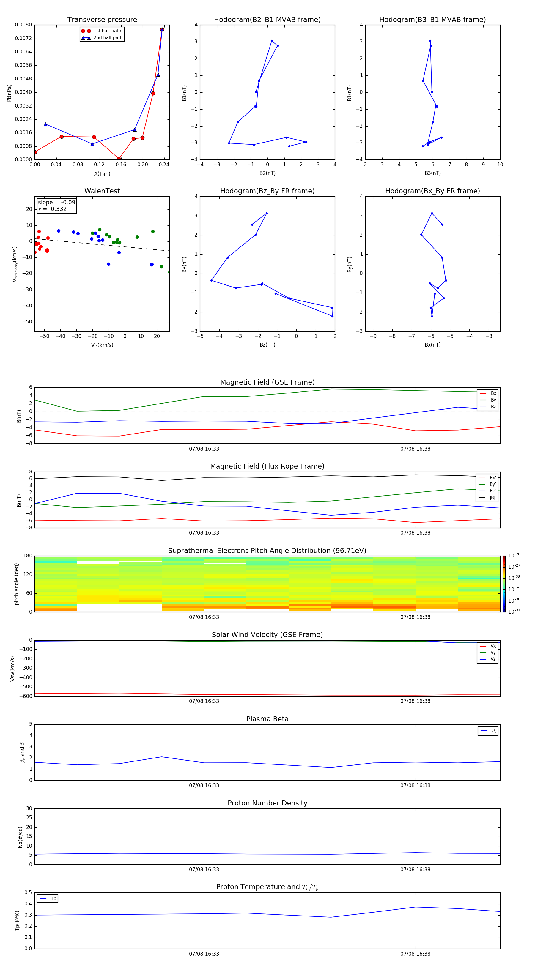Click the 'B3(nT)' x-axis label
535x980 pixels.
point(432,173)
